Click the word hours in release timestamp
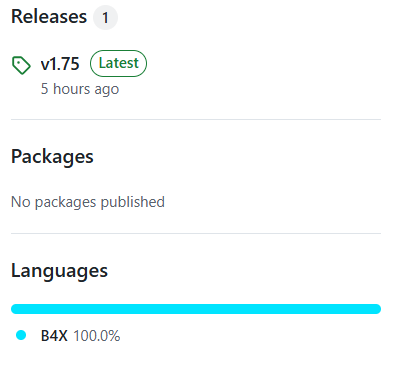420x367 pixels. [71, 89]
